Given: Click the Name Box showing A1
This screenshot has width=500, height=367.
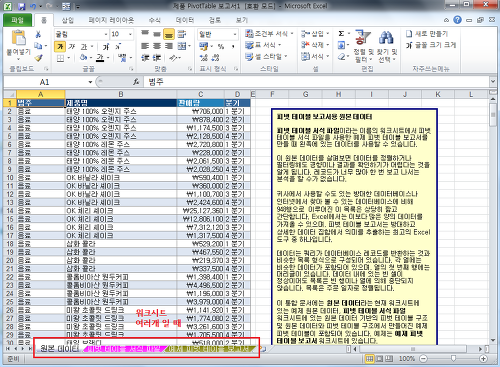Looking at the screenshot, I should pos(45,82).
